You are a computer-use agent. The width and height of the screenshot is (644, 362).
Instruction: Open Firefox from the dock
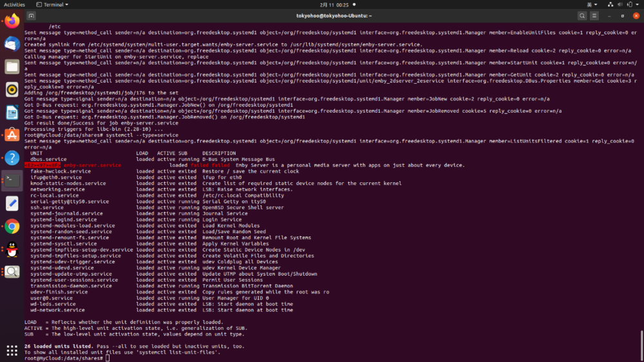pos(12,21)
